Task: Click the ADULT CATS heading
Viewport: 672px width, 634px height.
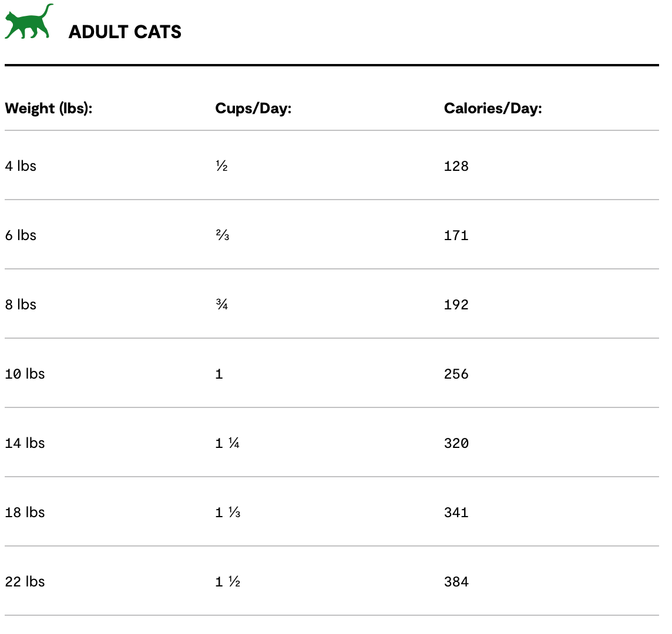Action: coord(125,32)
